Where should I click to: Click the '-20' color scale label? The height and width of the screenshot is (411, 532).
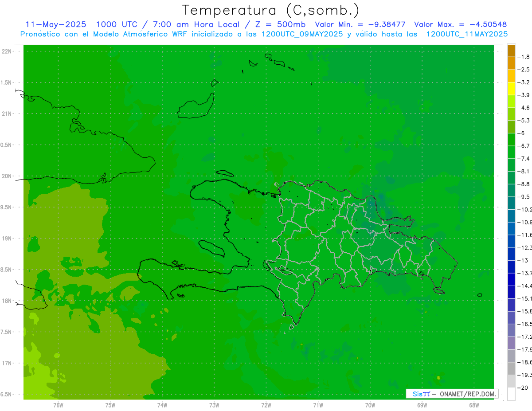click(523, 388)
